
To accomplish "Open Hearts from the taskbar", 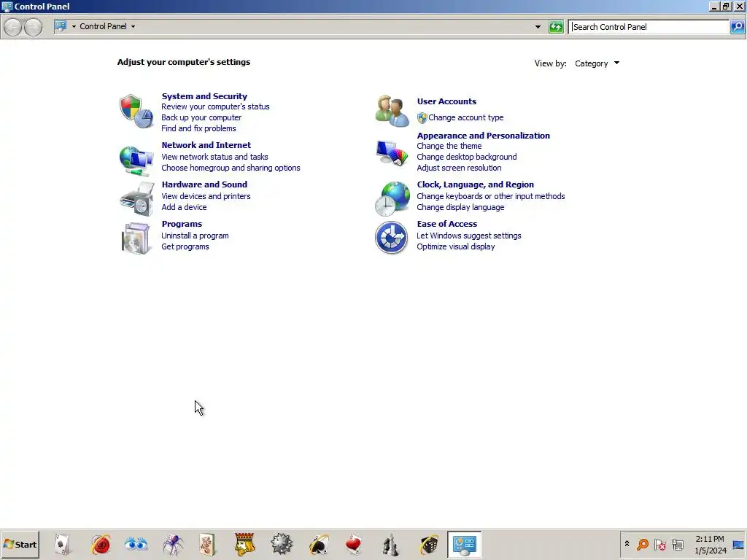I will click(355, 544).
